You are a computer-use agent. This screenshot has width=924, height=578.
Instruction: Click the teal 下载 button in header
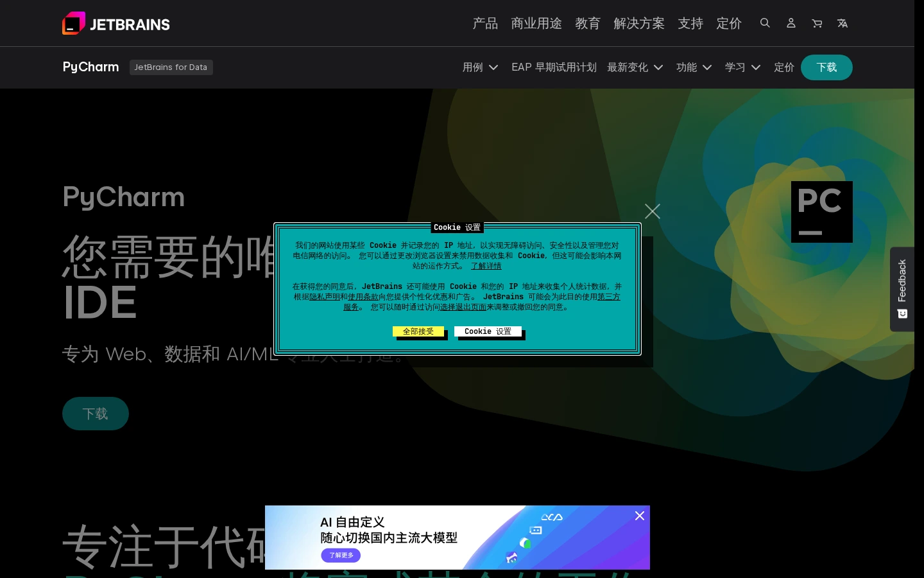point(826,67)
